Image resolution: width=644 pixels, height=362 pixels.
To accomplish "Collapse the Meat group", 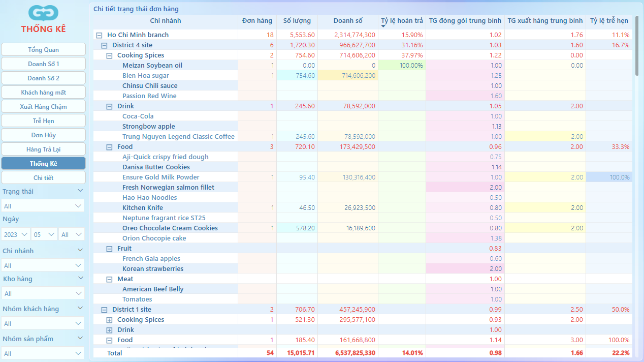I will pos(109,279).
